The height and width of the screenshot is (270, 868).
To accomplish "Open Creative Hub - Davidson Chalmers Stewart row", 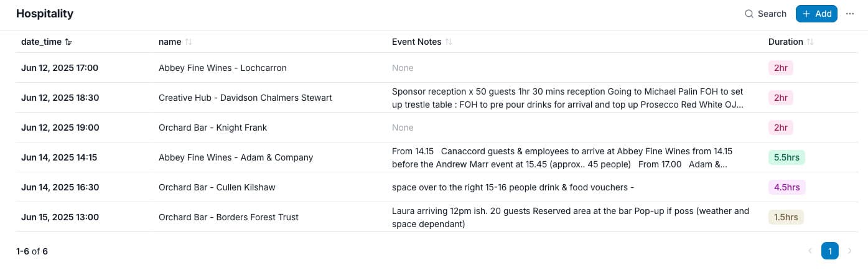I will (434, 98).
